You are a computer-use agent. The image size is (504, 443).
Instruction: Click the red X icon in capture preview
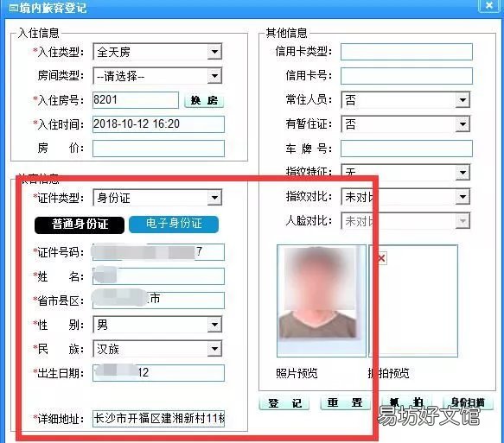pyautogui.click(x=381, y=258)
